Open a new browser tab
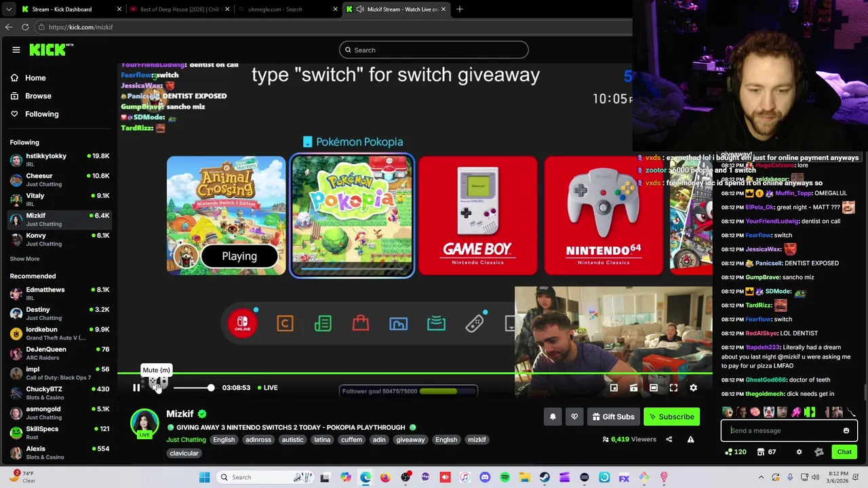868x488 pixels. pos(460,9)
